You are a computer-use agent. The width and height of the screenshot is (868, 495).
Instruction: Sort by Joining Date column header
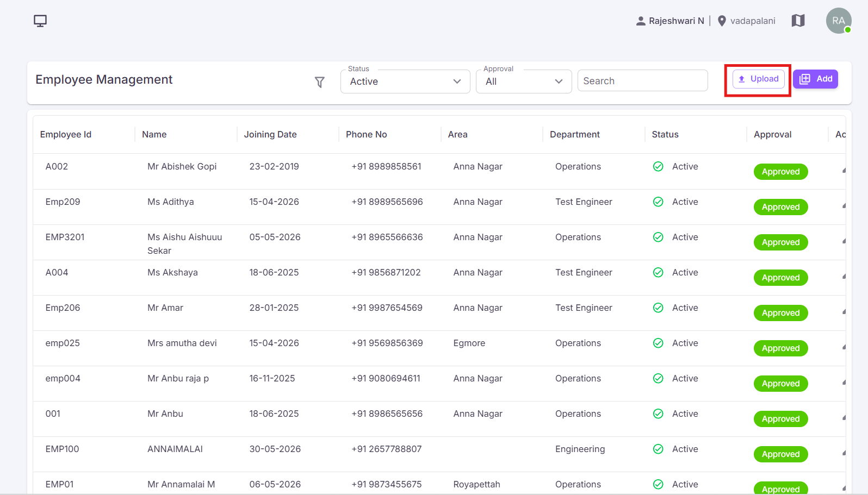(270, 135)
